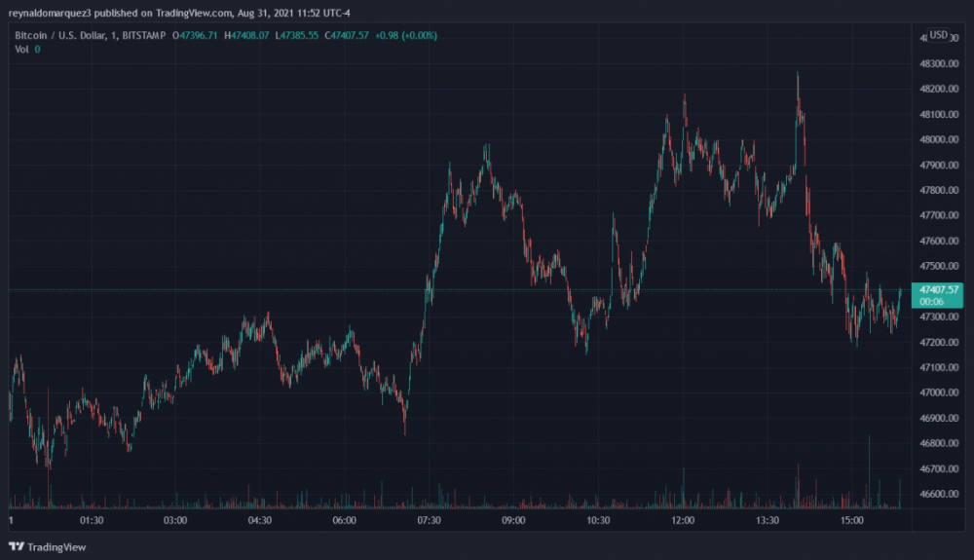Click the 12:00 time axis label
This screenshot has height=560, width=974.
683,521
